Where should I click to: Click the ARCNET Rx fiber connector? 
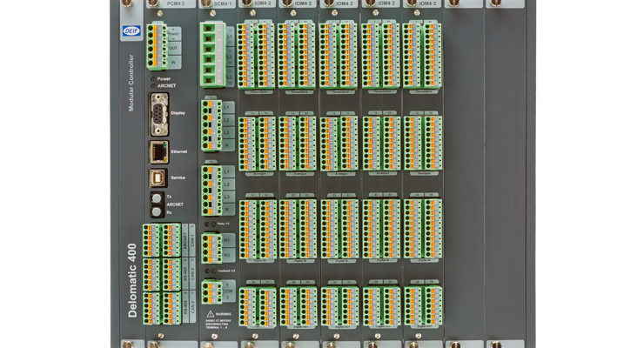click(156, 211)
